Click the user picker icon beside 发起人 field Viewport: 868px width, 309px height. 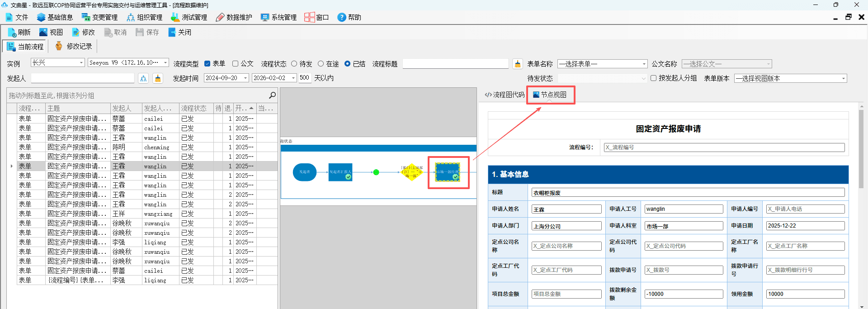click(143, 78)
